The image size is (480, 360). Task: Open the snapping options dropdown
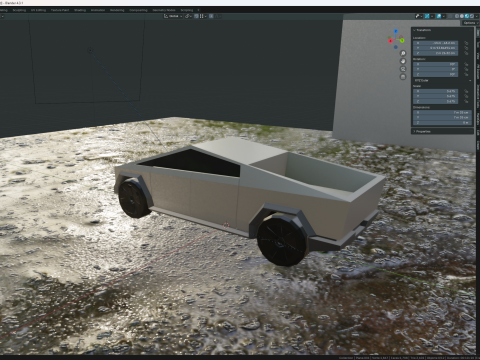(x=203, y=16)
